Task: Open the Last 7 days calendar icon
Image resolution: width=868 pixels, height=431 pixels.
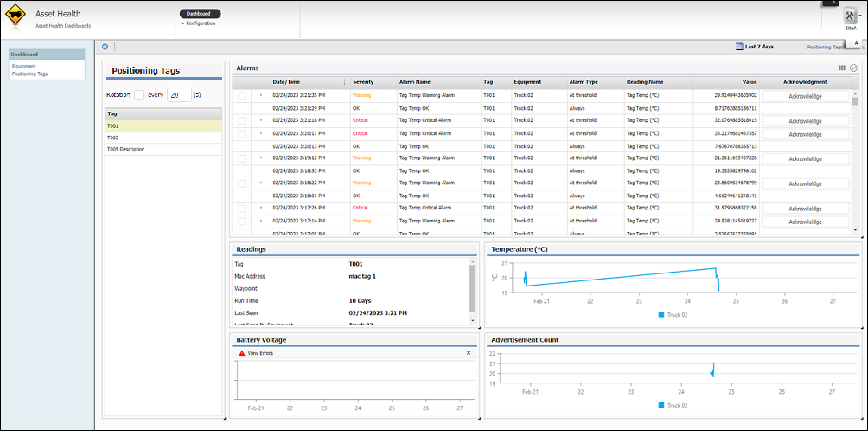Action: pyautogui.click(x=738, y=47)
